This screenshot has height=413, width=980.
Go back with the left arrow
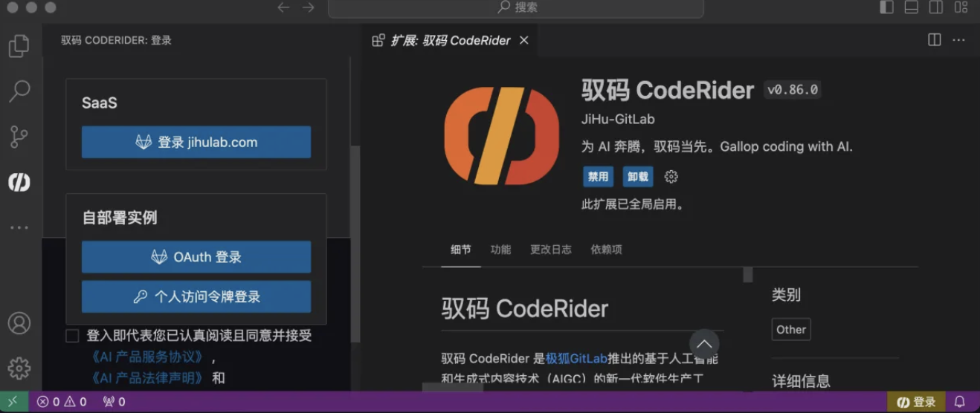(283, 7)
